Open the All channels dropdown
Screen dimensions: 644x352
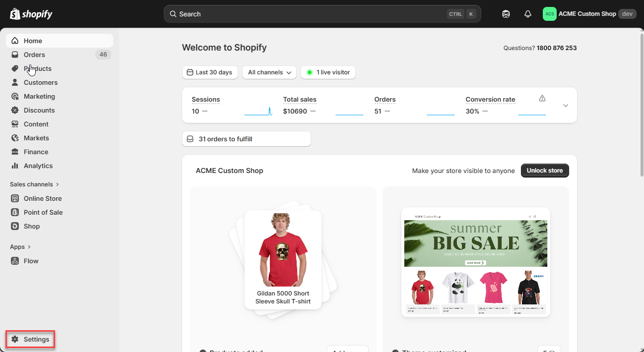click(269, 72)
